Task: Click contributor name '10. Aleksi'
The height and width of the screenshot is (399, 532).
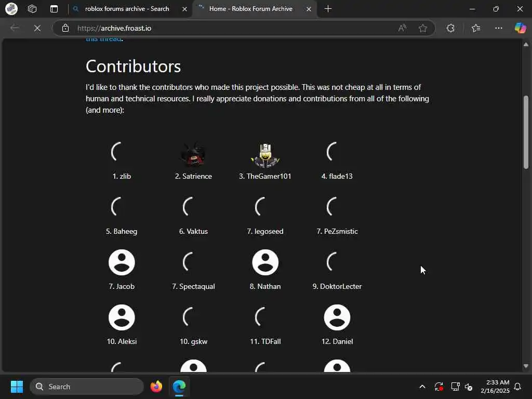Action: [122, 341]
